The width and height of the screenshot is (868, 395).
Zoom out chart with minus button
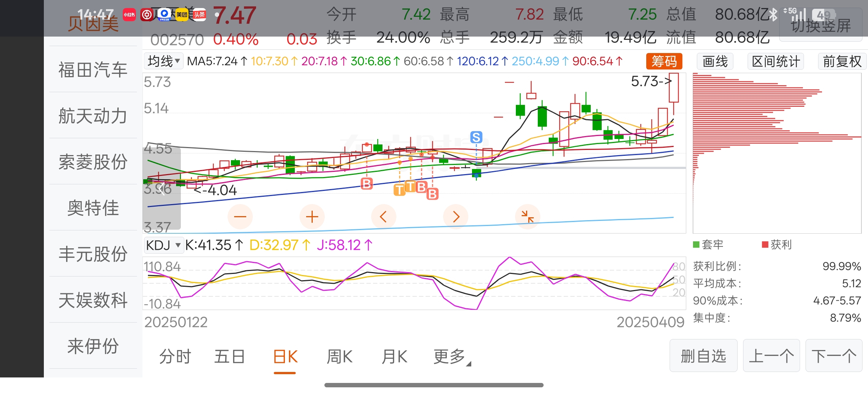pos(240,217)
